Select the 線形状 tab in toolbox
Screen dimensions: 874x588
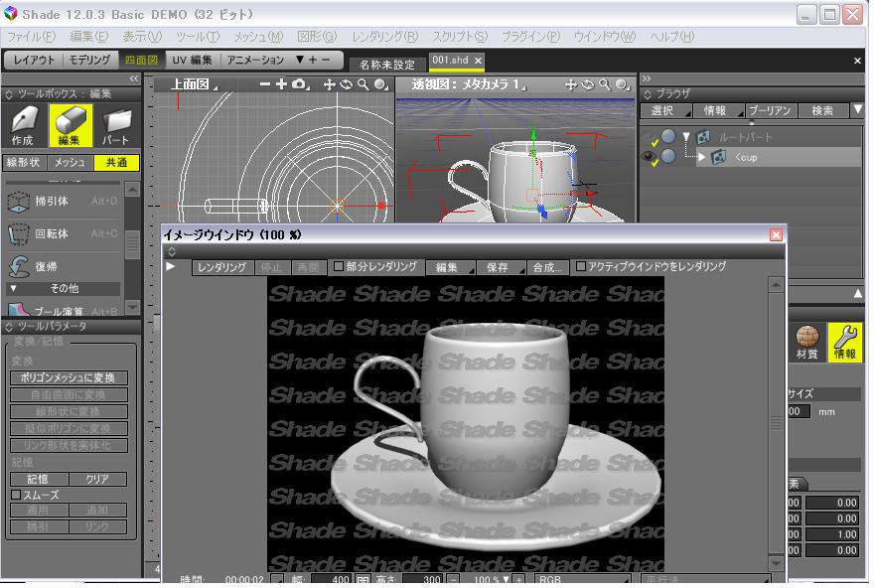[24, 162]
